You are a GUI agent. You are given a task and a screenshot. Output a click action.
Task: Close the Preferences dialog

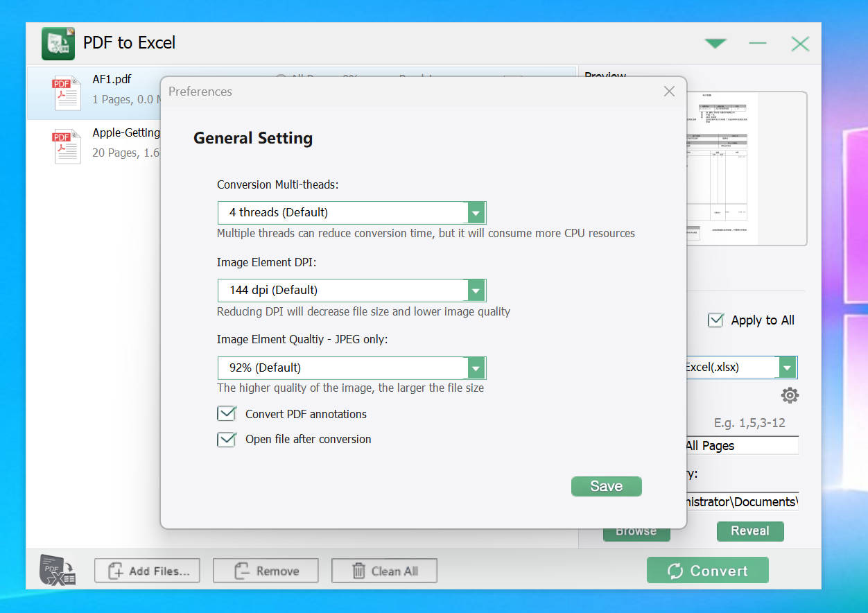669,92
